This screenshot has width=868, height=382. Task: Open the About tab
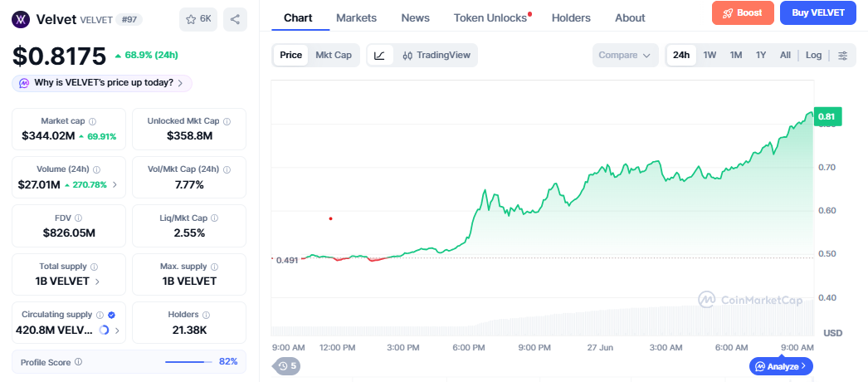pos(630,18)
